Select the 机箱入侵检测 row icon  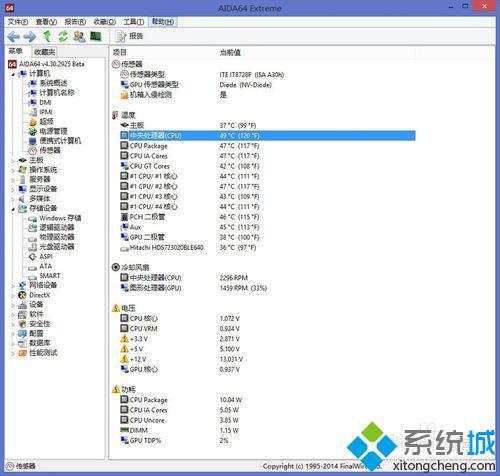(x=124, y=95)
